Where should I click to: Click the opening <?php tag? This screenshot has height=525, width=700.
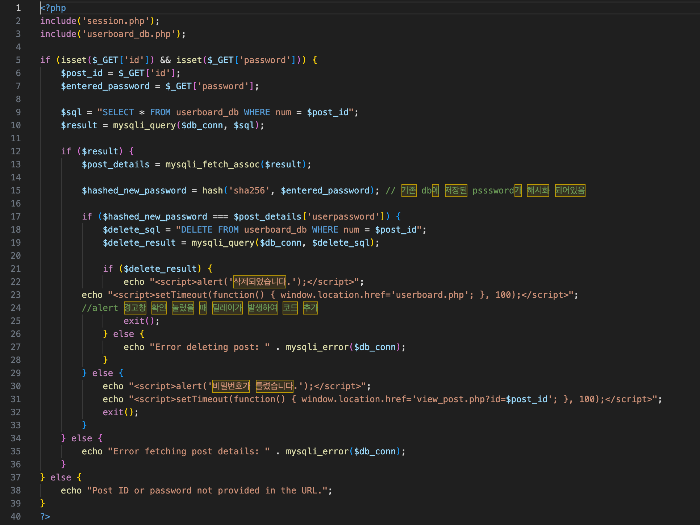(53, 8)
